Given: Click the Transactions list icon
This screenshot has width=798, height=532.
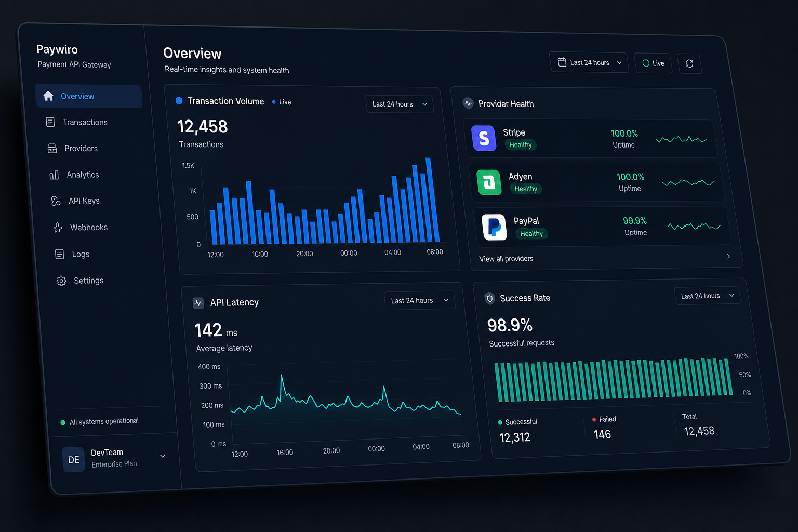Looking at the screenshot, I should click(50, 122).
